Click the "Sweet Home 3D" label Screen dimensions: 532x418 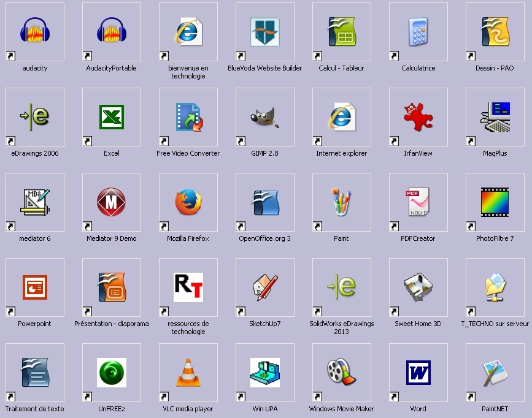(418, 324)
